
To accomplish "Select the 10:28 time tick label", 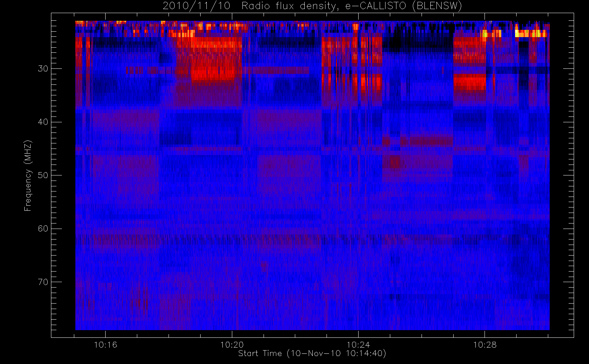I will pyautogui.click(x=485, y=345).
